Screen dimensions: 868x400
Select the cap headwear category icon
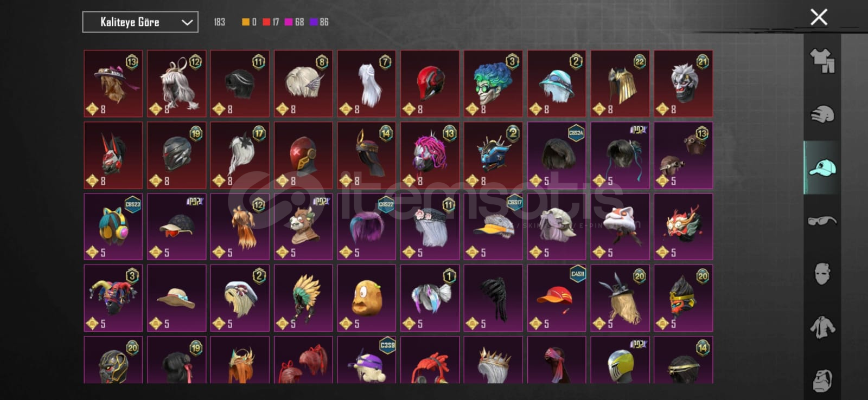[x=822, y=167]
